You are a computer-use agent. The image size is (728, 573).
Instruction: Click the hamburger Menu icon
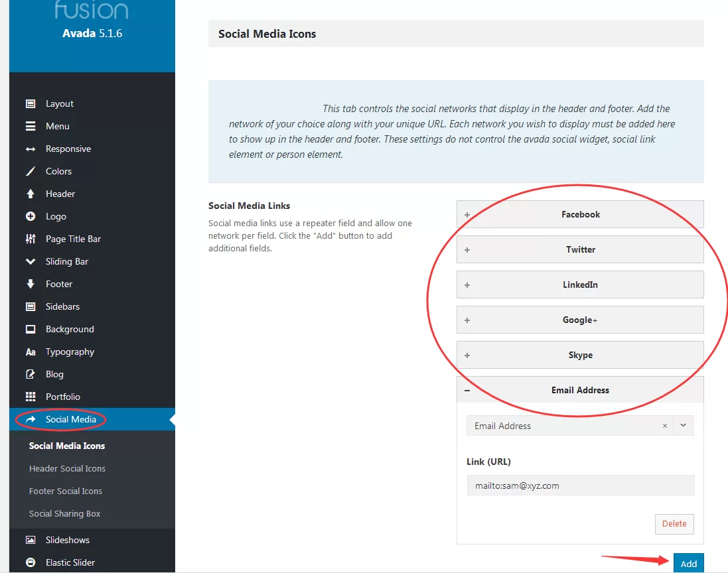pos(31,126)
